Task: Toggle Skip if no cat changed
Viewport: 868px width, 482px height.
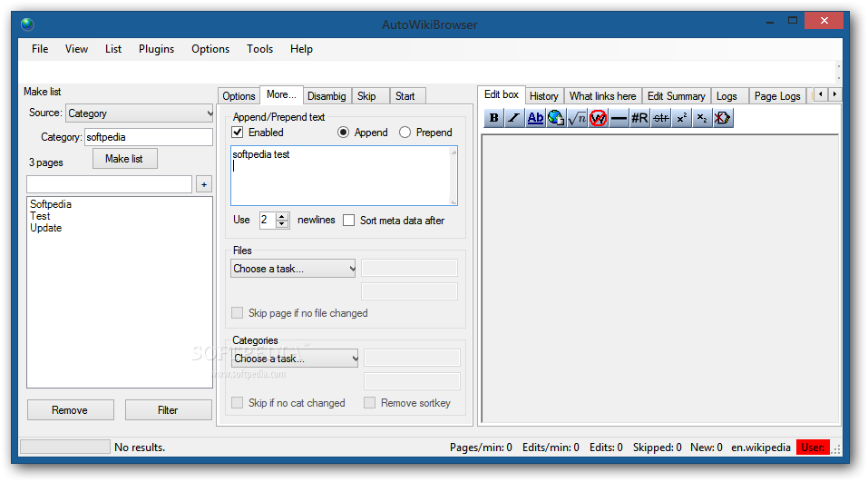Action: point(237,403)
